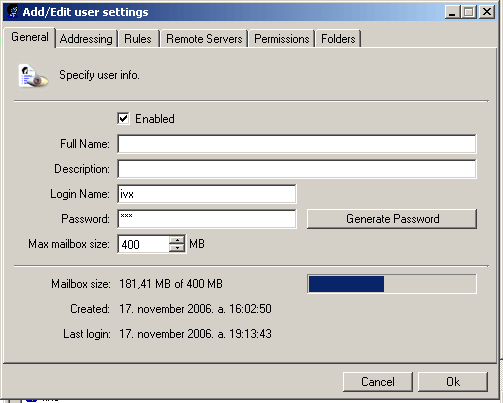
Task: Go to the Permissions tab
Action: [282, 39]
